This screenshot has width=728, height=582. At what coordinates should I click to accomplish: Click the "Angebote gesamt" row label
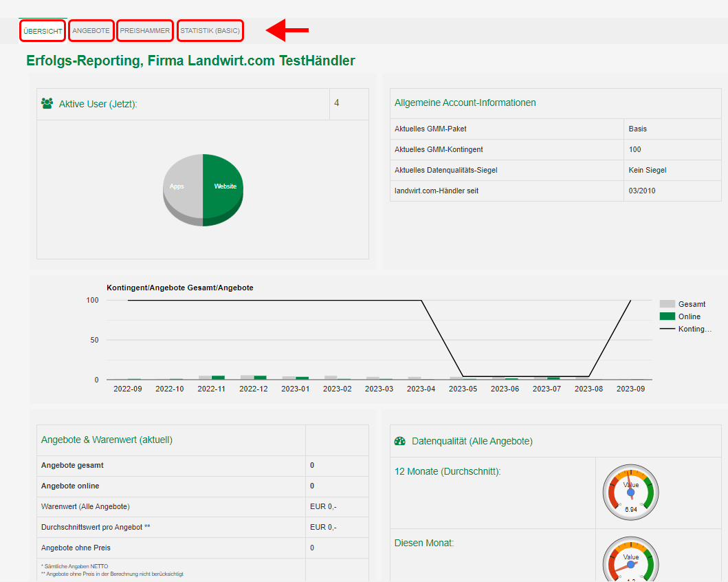click(72, 466)
